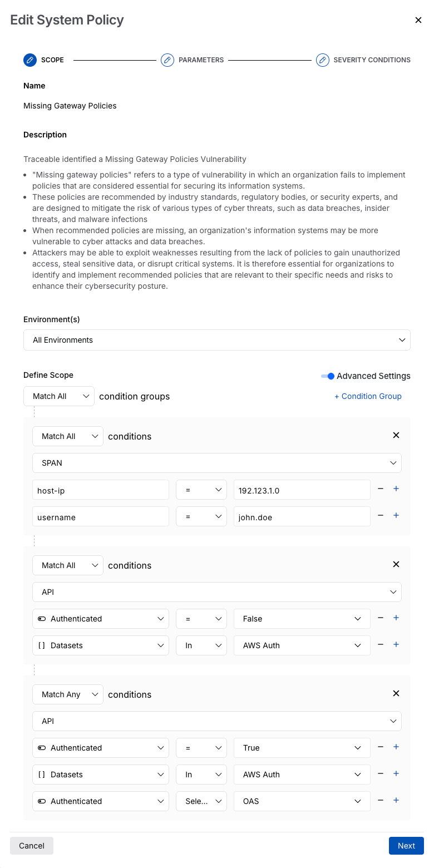This screenshot has height=868, width=434.
Task: Click the Parameters step pencil icon
Action: 167,60
